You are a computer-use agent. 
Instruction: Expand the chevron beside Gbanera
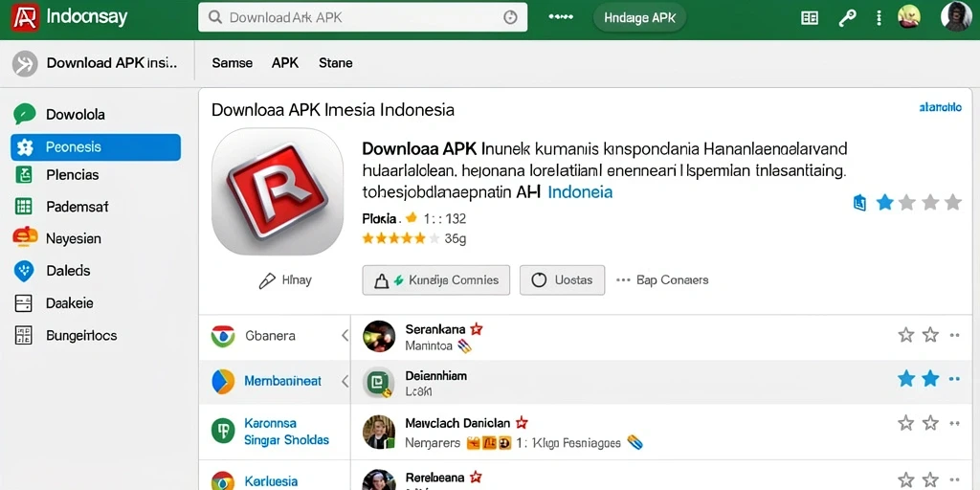(345, 336)
